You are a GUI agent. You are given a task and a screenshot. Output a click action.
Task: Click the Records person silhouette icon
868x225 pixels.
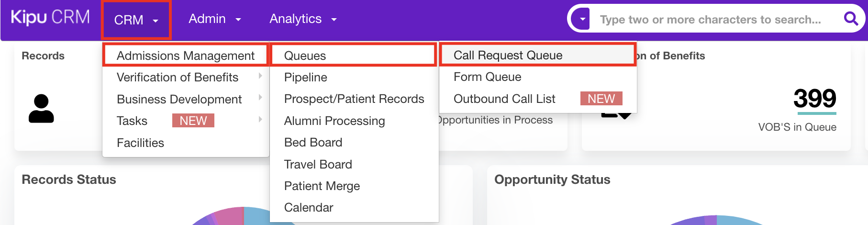pyautogui.click(x=41, y=109)
